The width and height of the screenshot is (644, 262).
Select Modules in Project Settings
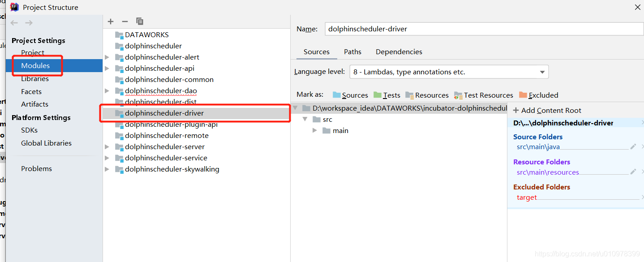[x=35, y=65]
